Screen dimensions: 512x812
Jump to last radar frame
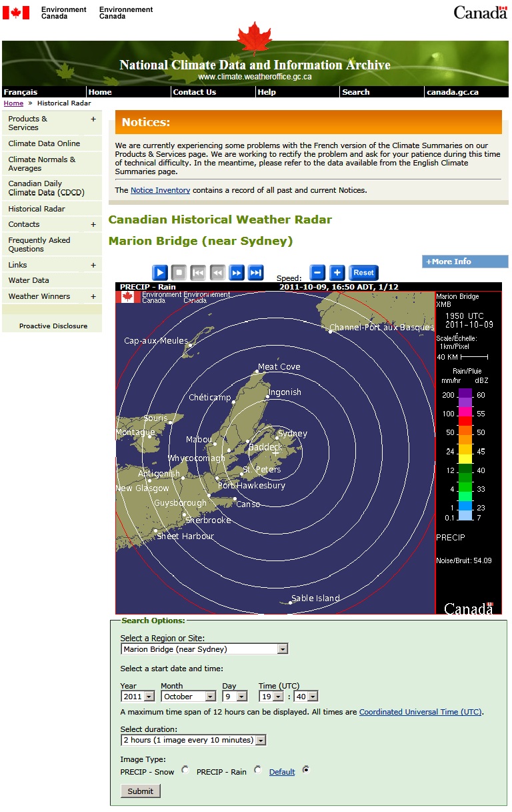256,272
